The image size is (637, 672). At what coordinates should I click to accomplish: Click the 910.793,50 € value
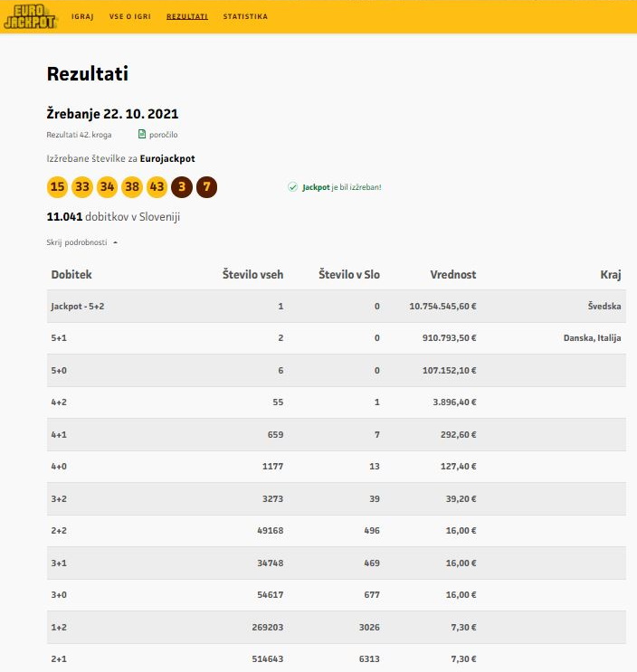click(449, 338)
